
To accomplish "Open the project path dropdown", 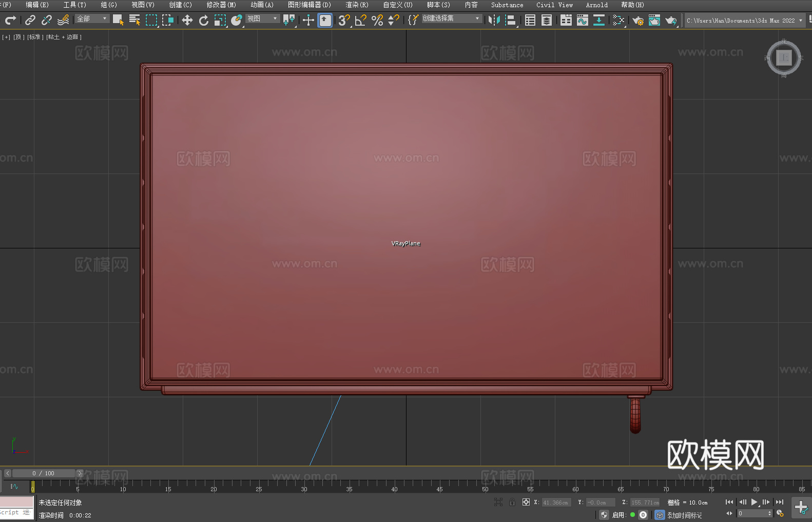I will (x=745, y=21).
